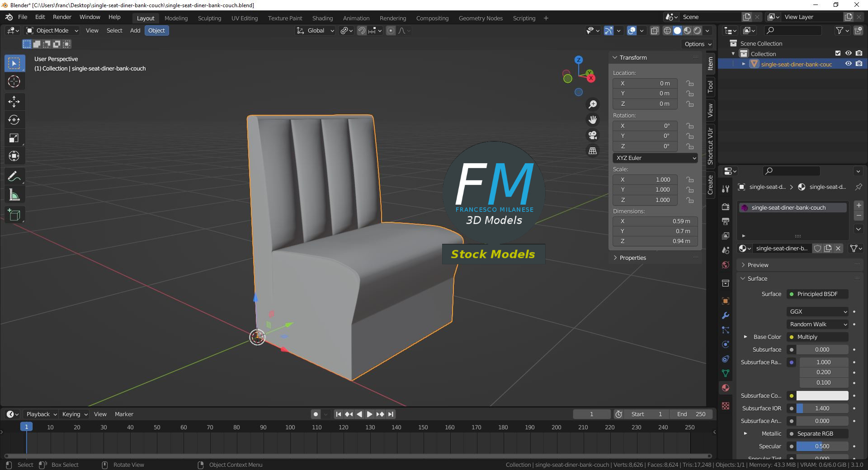Switch viewport to wireframe shading
This screenshot has width=868, height=470.
coord(667,31)
